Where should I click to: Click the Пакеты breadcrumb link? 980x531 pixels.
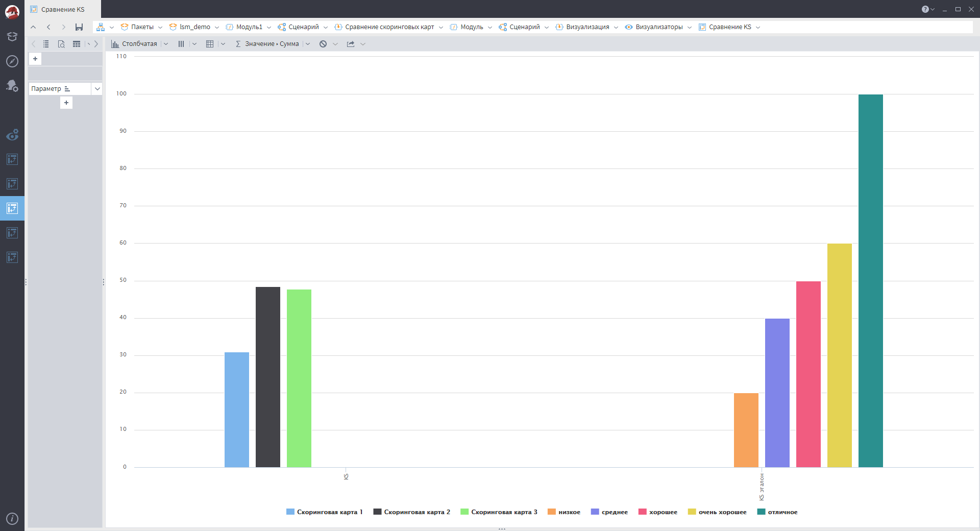tap(137, 27)
